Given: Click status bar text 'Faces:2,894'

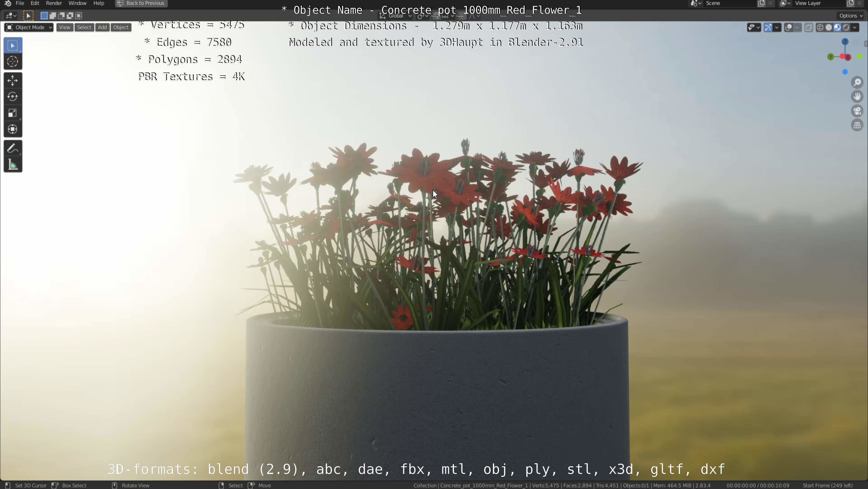Looking at the screenshot, I should pos(577,486).
